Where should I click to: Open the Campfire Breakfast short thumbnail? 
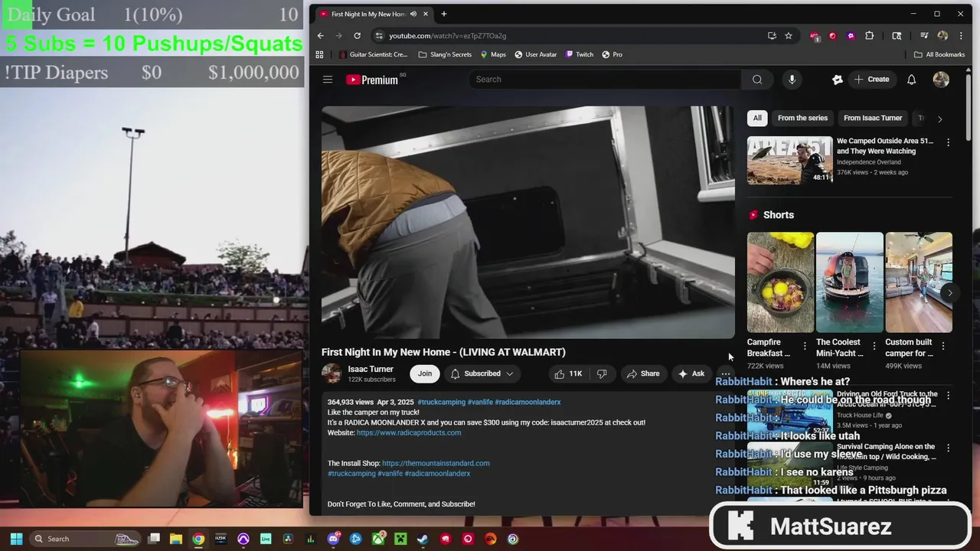click(780, 282)
